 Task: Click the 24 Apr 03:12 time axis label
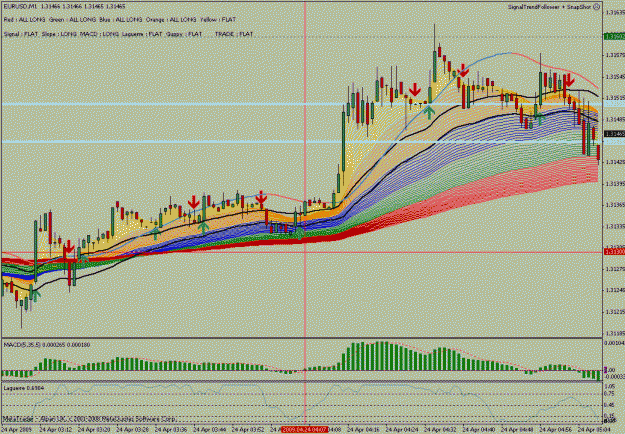(x=56, y=430)
